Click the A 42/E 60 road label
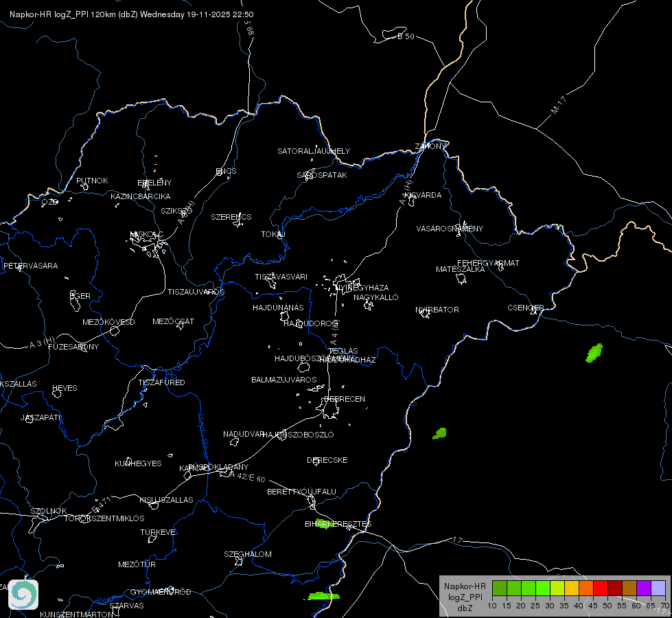 (x=247, y=477)
